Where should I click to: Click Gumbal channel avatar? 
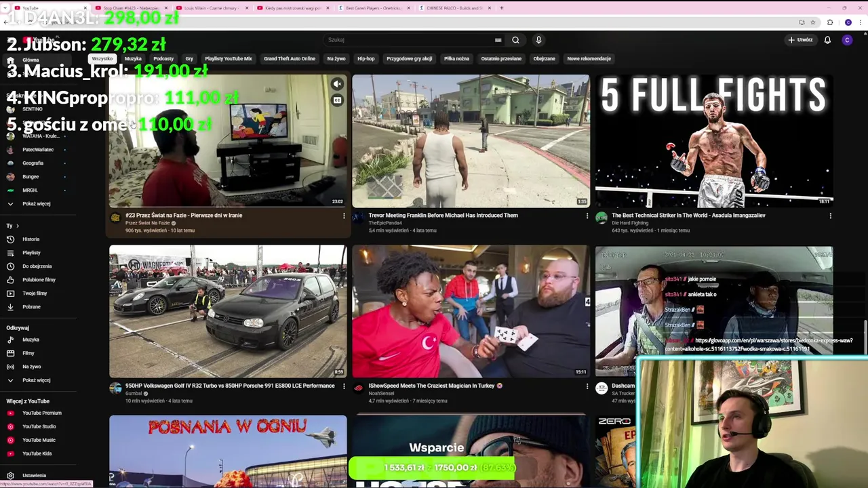(115, 388)
